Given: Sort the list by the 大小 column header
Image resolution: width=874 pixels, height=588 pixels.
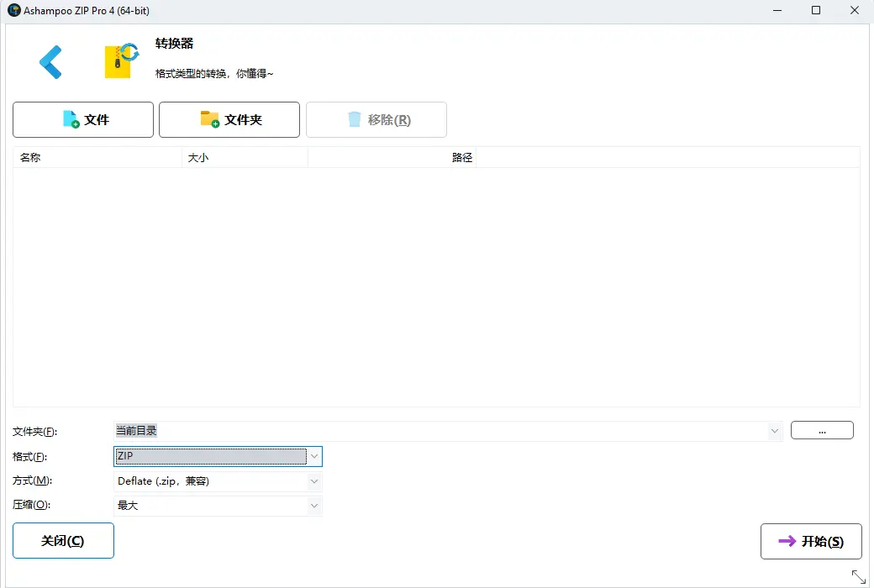Looking at the screenshot, I should tap(245, 158).
